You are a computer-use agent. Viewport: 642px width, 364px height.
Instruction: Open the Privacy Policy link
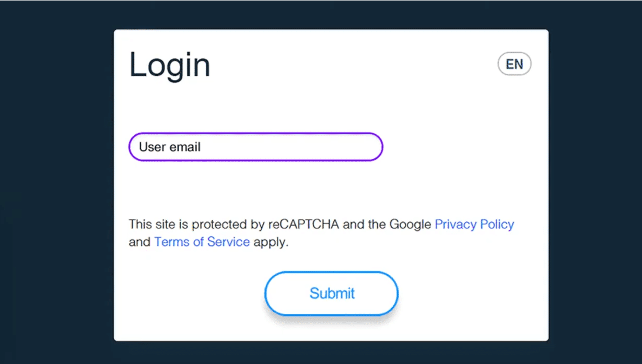[x=474, y=225]
